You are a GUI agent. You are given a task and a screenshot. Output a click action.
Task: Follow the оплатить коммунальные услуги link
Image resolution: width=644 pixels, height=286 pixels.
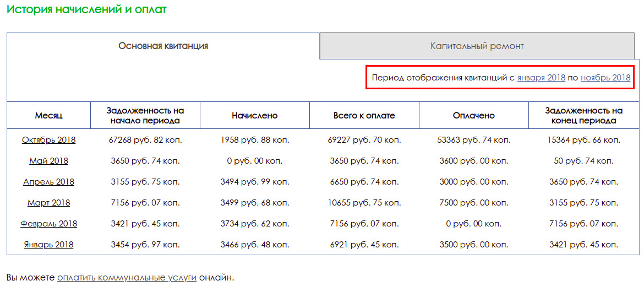[127, 277]
